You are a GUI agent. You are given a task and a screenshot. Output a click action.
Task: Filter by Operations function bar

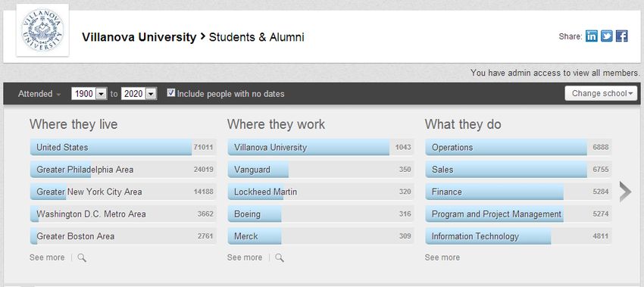[518, 147]
